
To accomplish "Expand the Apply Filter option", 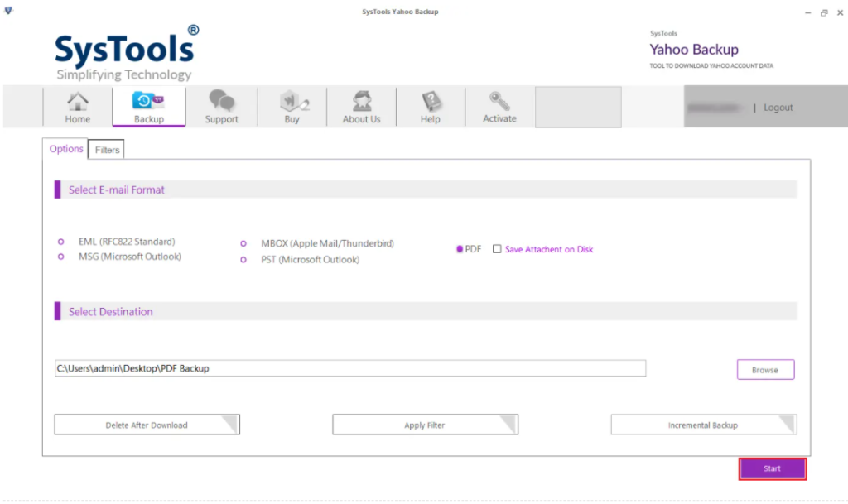I will (425, 425).
